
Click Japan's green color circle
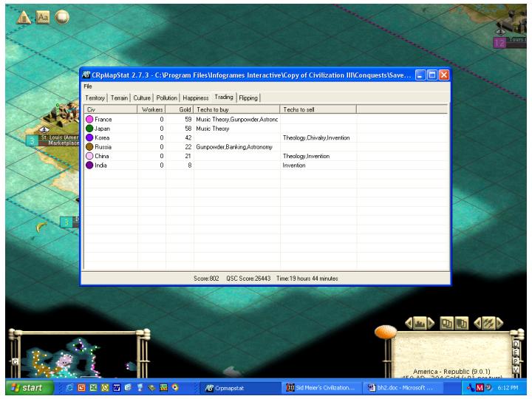pos(89,129)
